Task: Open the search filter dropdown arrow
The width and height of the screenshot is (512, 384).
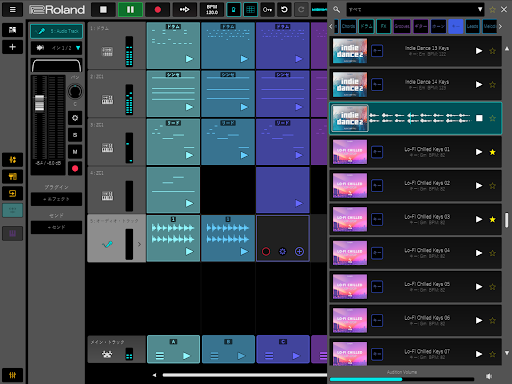Action: (480, 9)
